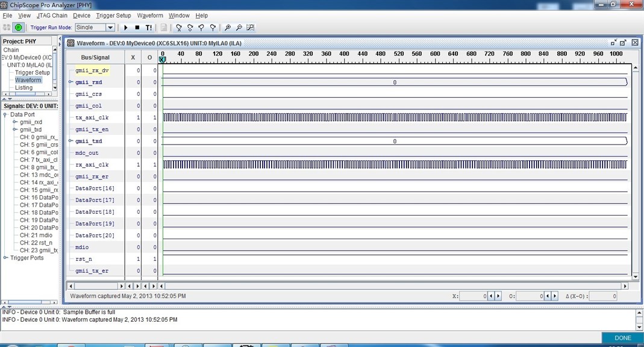Open the JTAG Chain menu

pos(51,16)
